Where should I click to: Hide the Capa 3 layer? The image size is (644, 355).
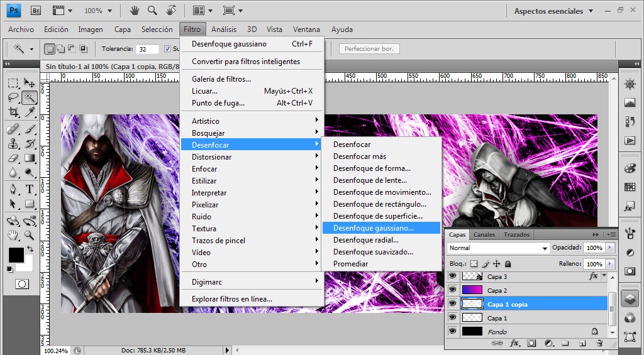[452, 276]
